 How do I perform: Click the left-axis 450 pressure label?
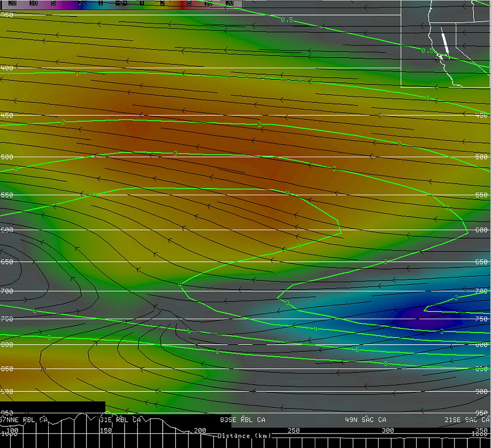pos(7,115)
